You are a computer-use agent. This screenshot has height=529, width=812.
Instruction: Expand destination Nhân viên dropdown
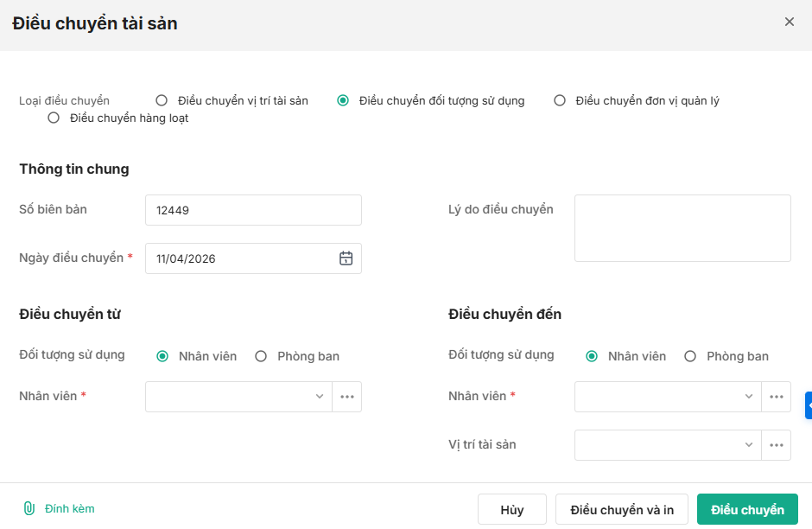pyautogui.click(x=748, y=397)
